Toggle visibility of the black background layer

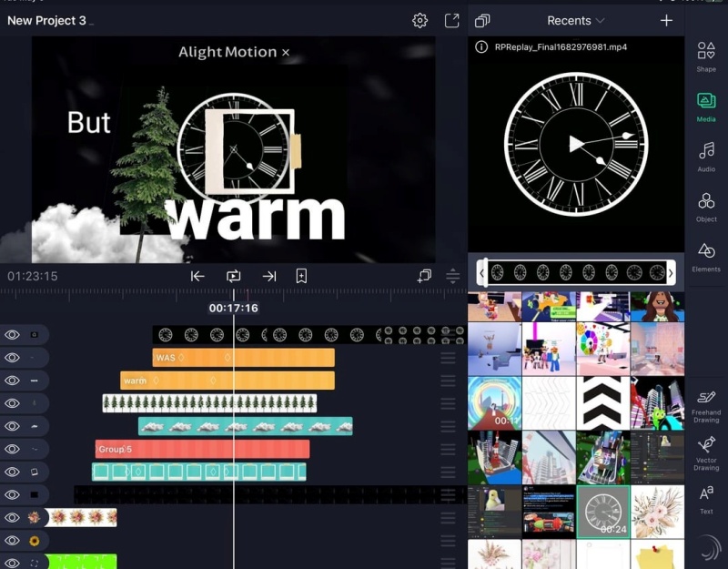tap(12, 494)
